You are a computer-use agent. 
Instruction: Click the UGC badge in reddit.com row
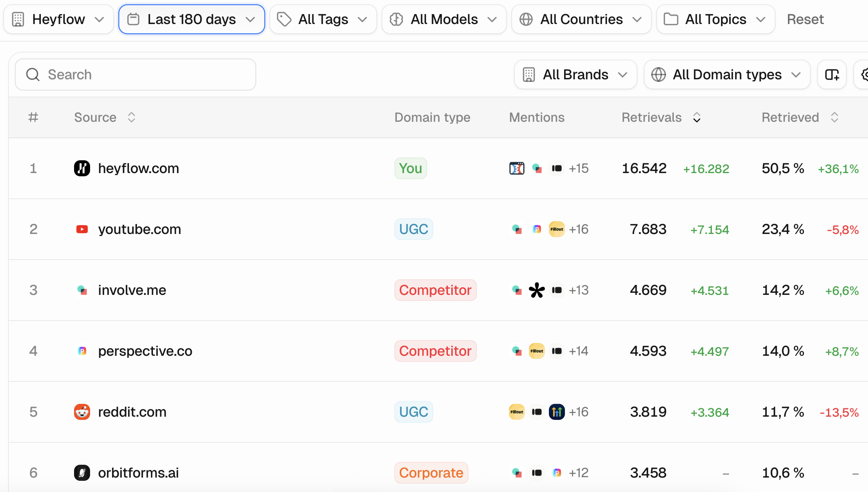(x=414, y=412)
